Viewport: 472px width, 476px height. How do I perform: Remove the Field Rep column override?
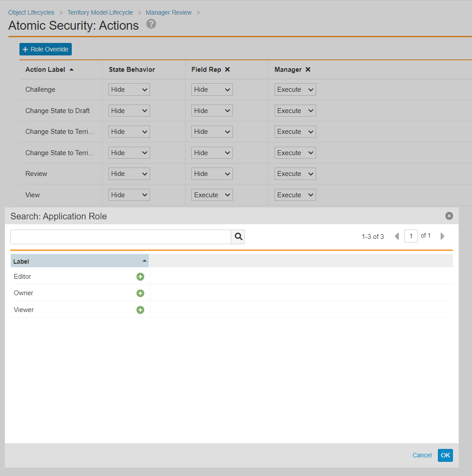click(x=227, y=70)
